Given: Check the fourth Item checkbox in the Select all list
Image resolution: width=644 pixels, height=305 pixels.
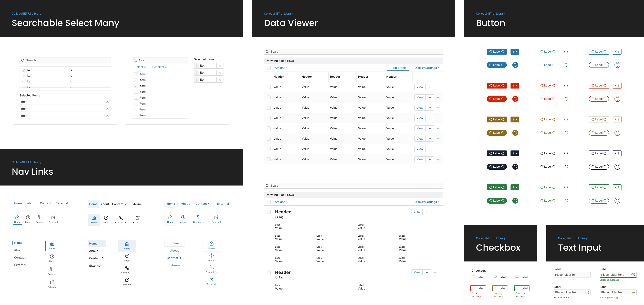Looking at the screenshot, I should (x=136, y=92).
